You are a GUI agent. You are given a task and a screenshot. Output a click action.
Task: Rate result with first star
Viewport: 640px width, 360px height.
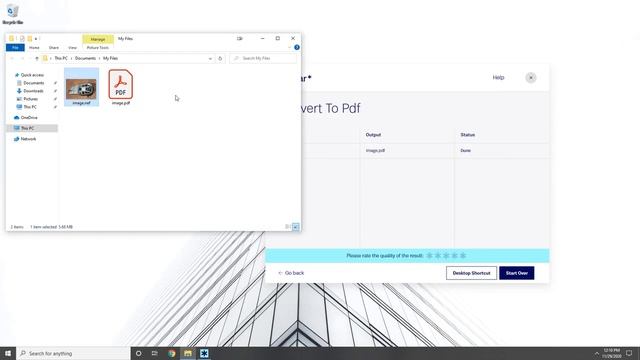point(429,256)
